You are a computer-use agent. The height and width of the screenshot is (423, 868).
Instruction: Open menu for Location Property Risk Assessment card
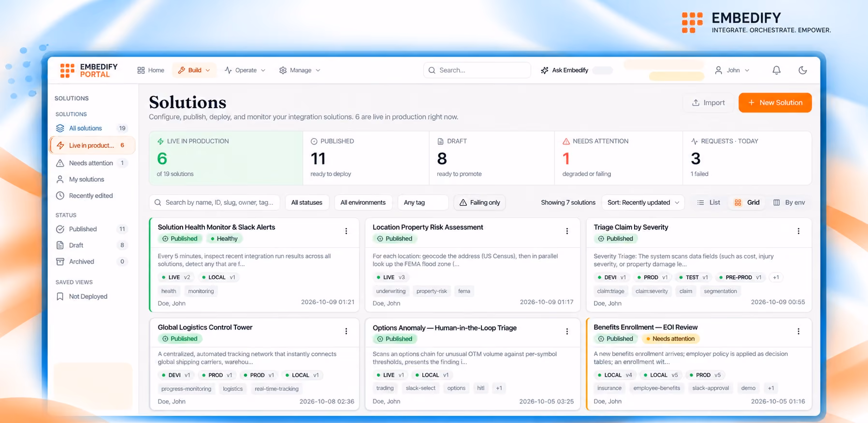tap(567, 231)
